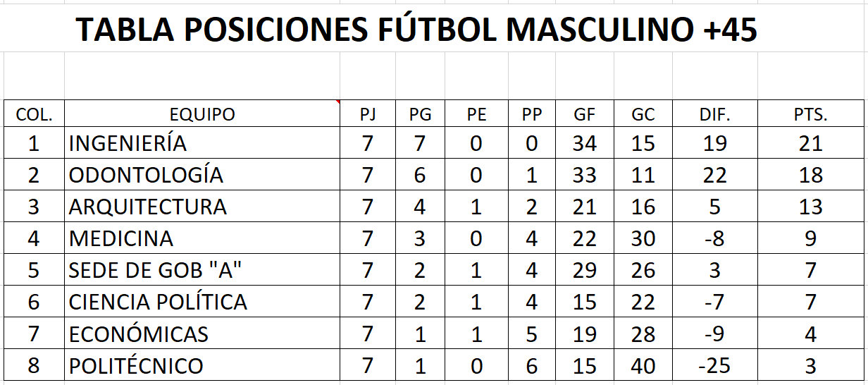Click MEDICINA's DIF. value -8
868x385 pixels.
pyautogui.click(x=714, y=238)
